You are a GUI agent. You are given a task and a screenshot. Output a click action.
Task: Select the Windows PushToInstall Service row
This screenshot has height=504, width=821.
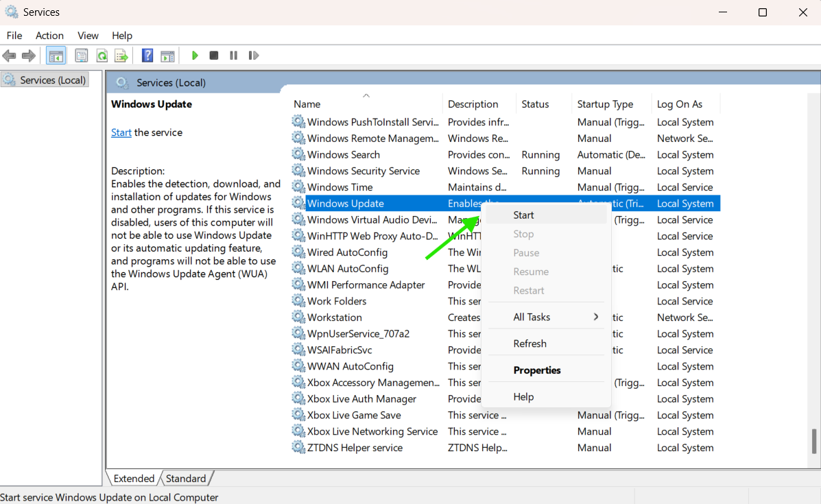(x=505, y=122)
